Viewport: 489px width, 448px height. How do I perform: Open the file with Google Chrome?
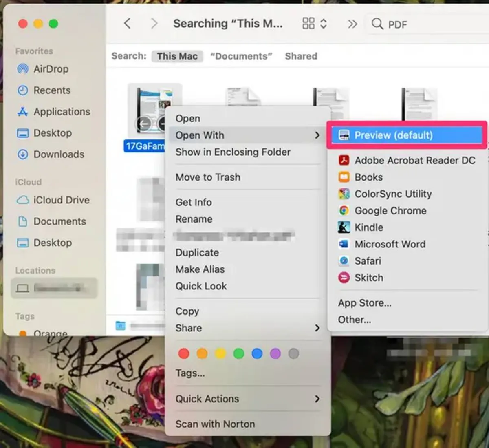click(x=390, y=211)
